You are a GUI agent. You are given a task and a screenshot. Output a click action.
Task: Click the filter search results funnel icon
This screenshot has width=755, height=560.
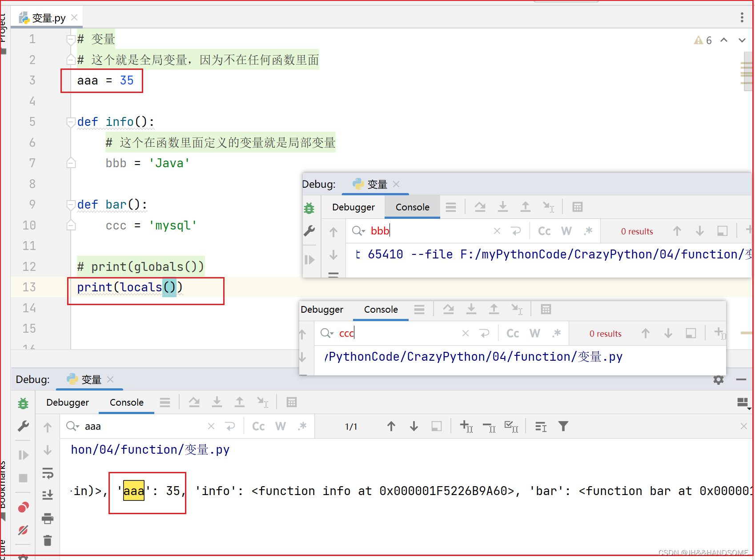pos(563,427)
